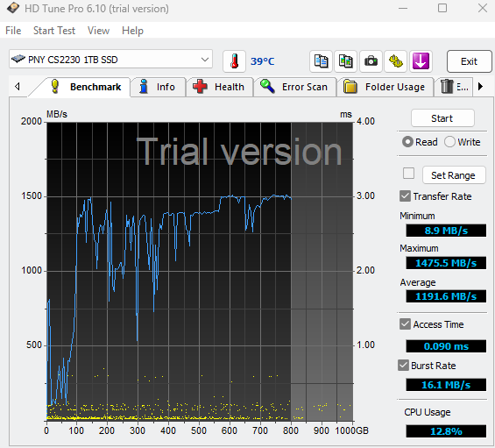
Task: Click the purple down-arrow icon
Action: tap(421, 61)
